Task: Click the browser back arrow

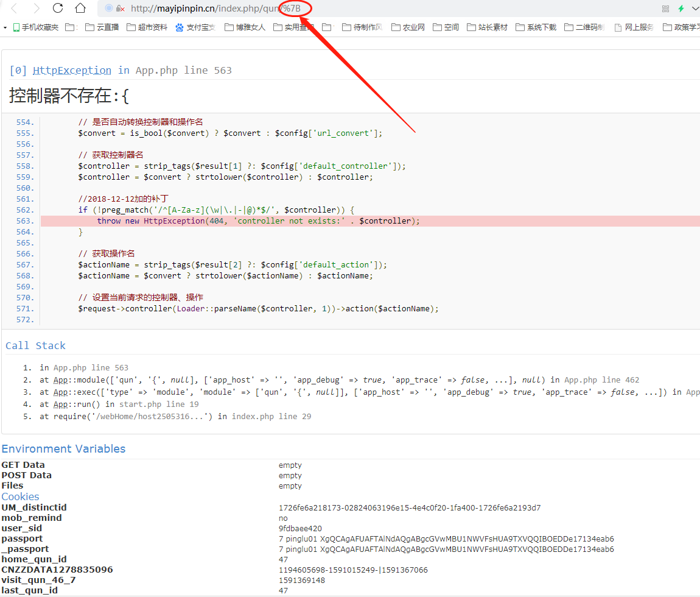Action: pyautogui.click(x=15, y=9)
